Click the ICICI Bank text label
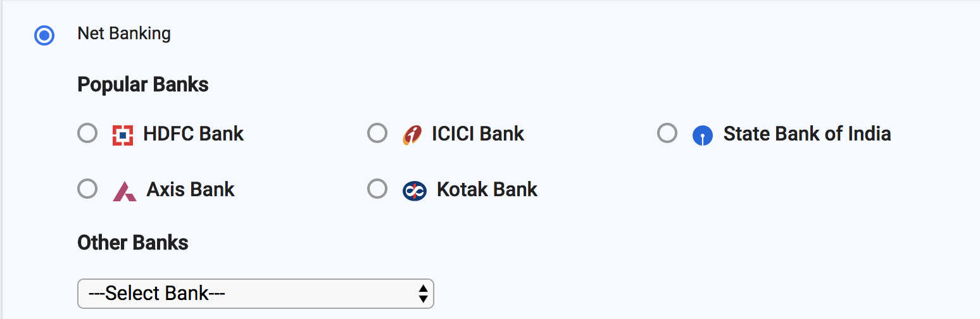This screenshot has height=319, width=980. coord(478,134)
